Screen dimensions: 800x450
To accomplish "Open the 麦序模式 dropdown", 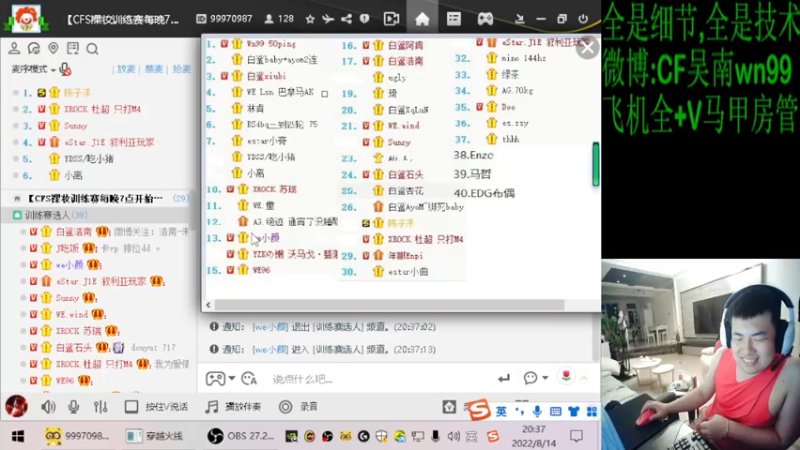I will (34, 69).
